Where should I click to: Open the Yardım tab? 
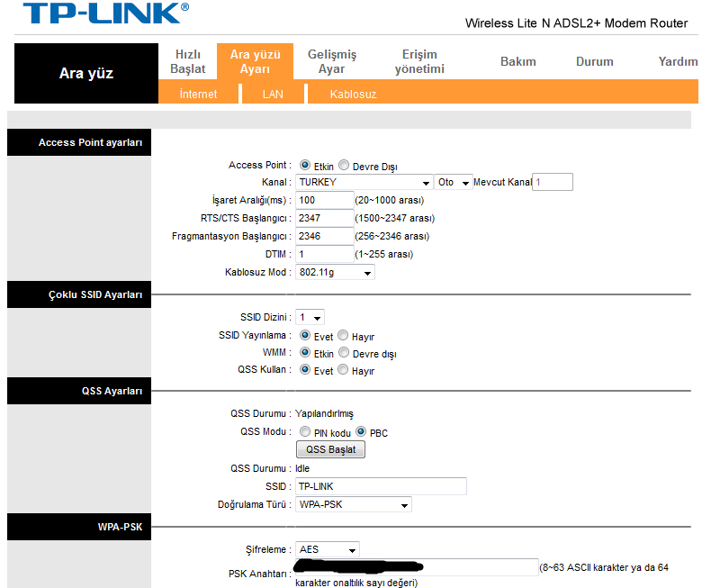click(678, 61)
